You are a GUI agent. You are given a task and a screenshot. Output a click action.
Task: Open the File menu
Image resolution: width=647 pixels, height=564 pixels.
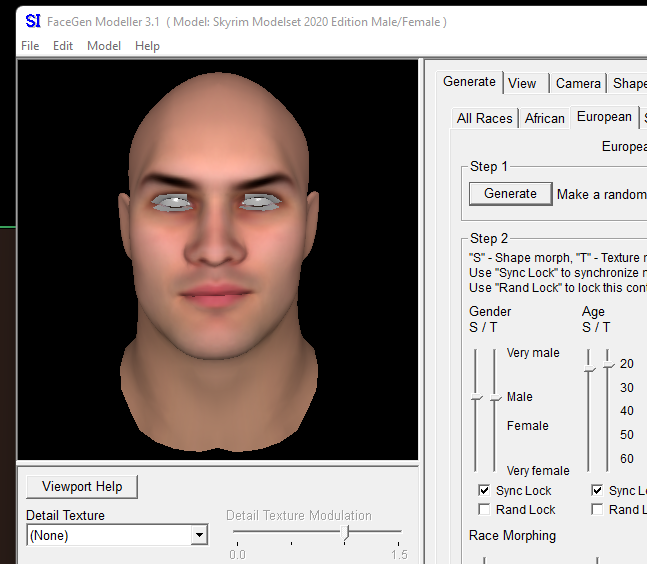coord(30,46)
